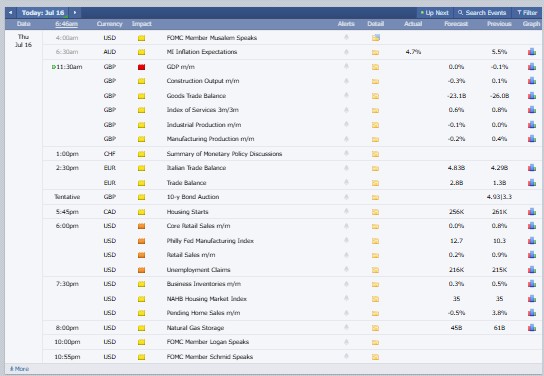
Task: Open detail folder for 10-y Bond Auction
Action: pos(375,197)
